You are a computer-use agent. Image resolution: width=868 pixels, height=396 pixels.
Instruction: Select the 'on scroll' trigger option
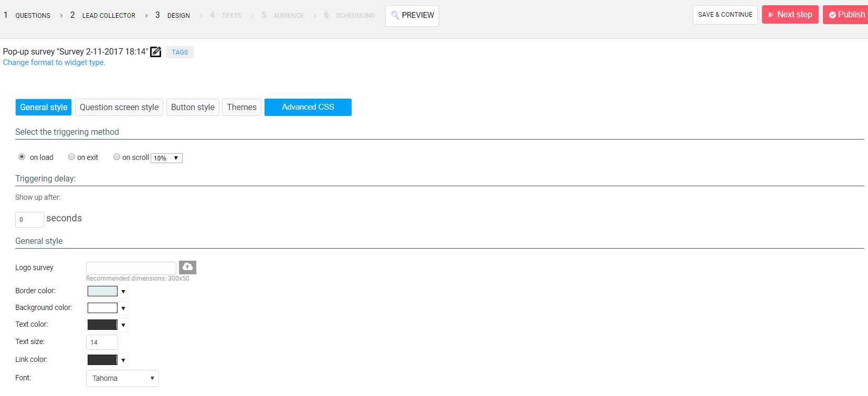[117, 157]
